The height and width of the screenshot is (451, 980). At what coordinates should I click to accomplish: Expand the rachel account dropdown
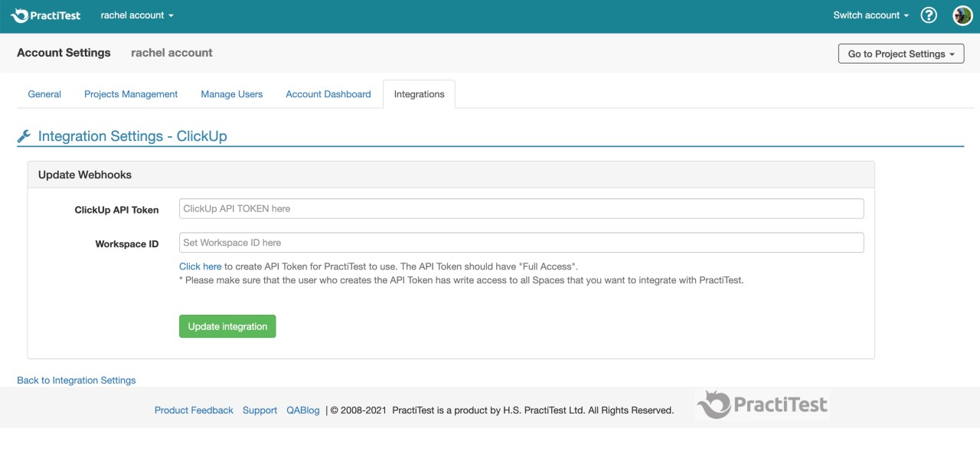(x=137, y=15)
